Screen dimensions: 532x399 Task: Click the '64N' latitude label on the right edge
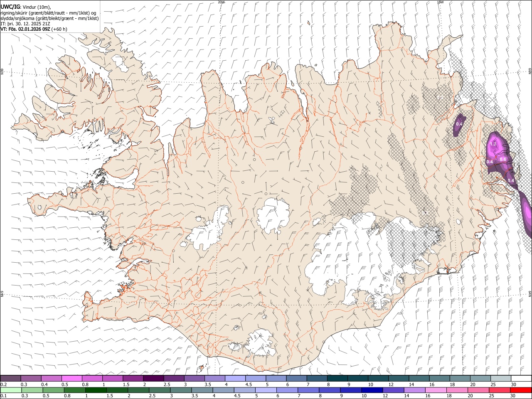(x=530, y=293)
